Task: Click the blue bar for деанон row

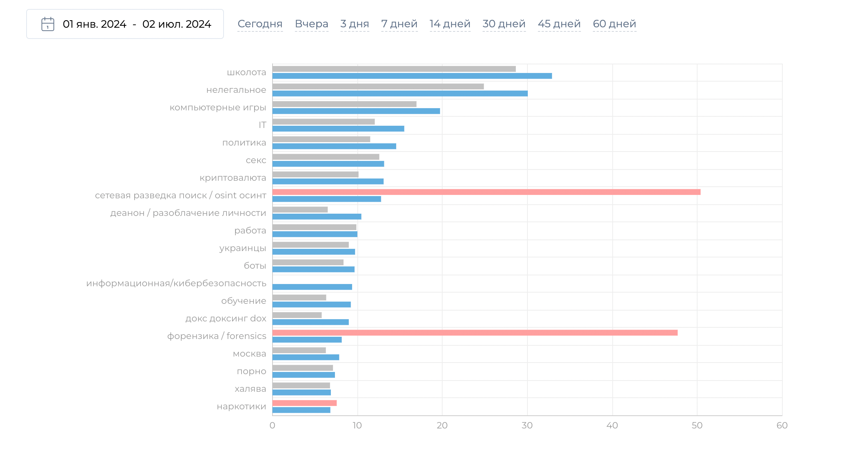Action: point(317,217)
